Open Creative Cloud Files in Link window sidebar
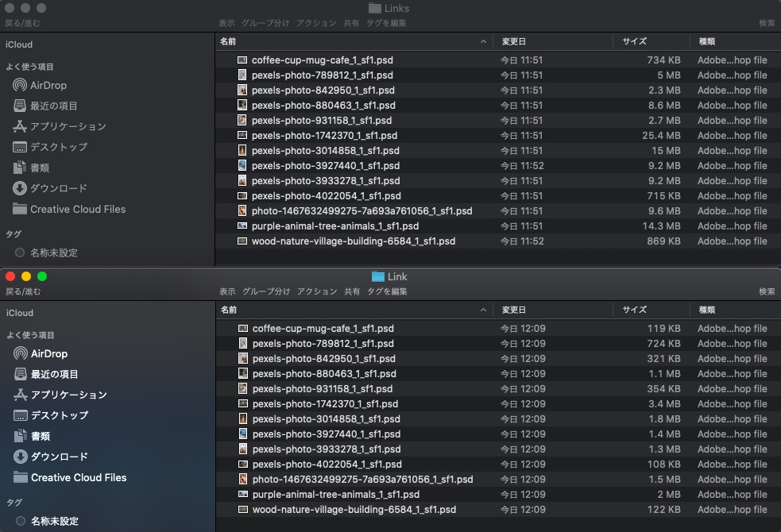781x532 pixels. coord(70,477)
